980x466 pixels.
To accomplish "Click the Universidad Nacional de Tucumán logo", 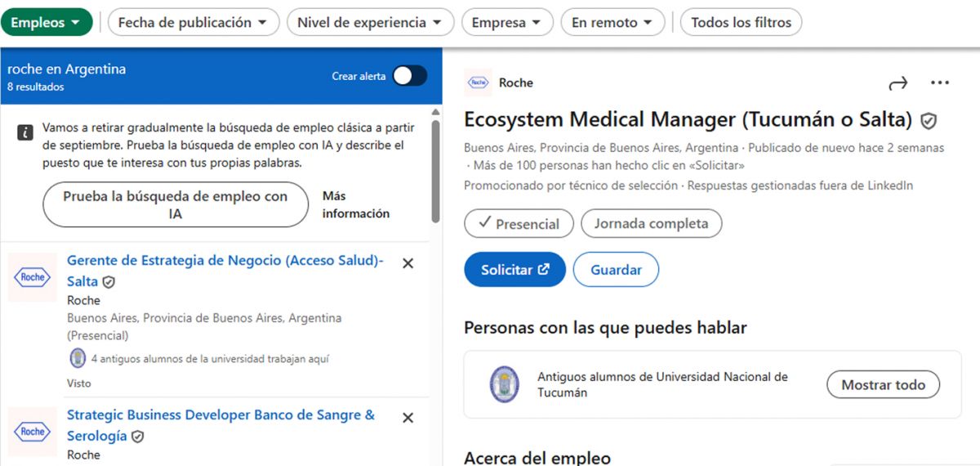I will (504, 384).
